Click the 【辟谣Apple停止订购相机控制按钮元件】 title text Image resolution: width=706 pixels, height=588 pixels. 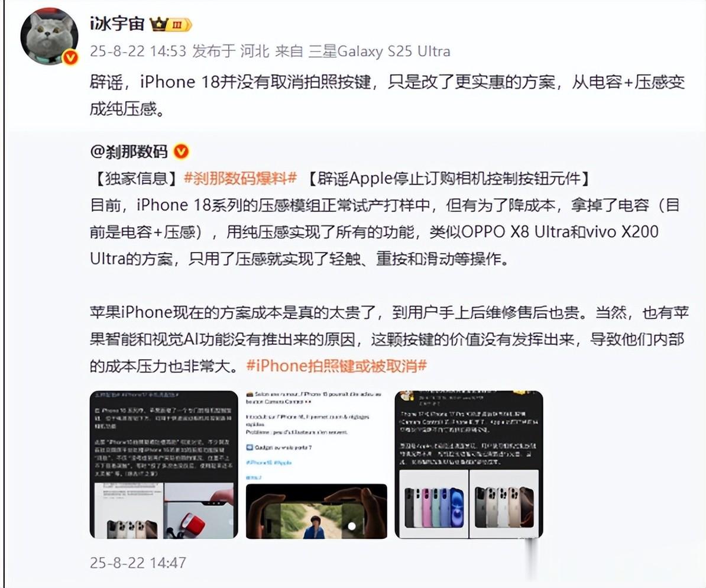point(449,179)
